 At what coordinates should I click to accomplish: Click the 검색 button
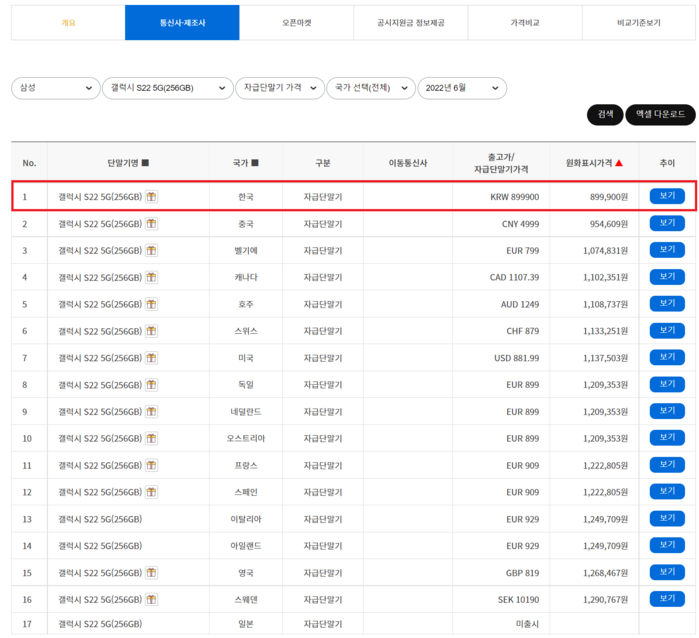click(605, 115)
